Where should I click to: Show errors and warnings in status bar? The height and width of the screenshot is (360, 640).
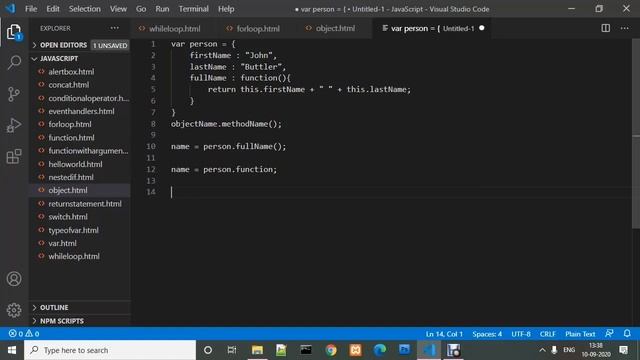(x=24, y=334)
